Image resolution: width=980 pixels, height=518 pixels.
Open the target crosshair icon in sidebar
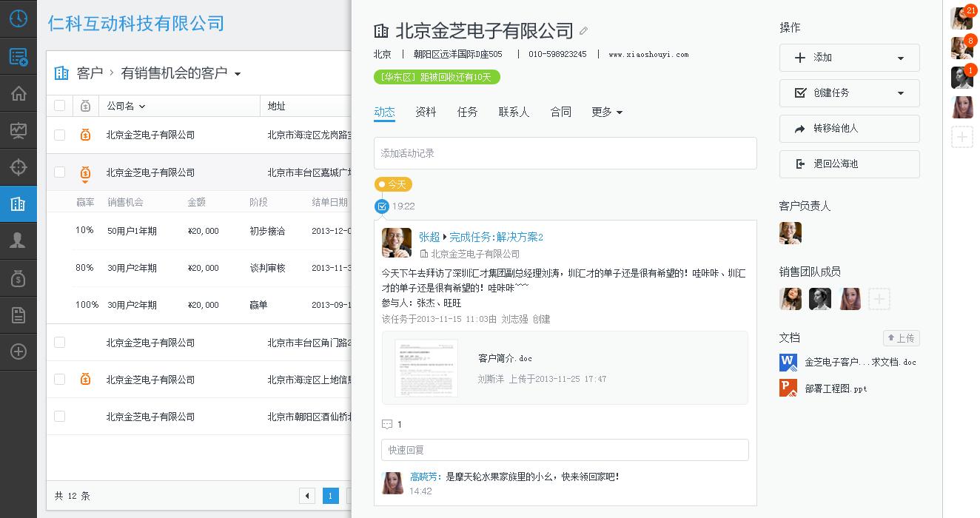[x=18, y=167]
